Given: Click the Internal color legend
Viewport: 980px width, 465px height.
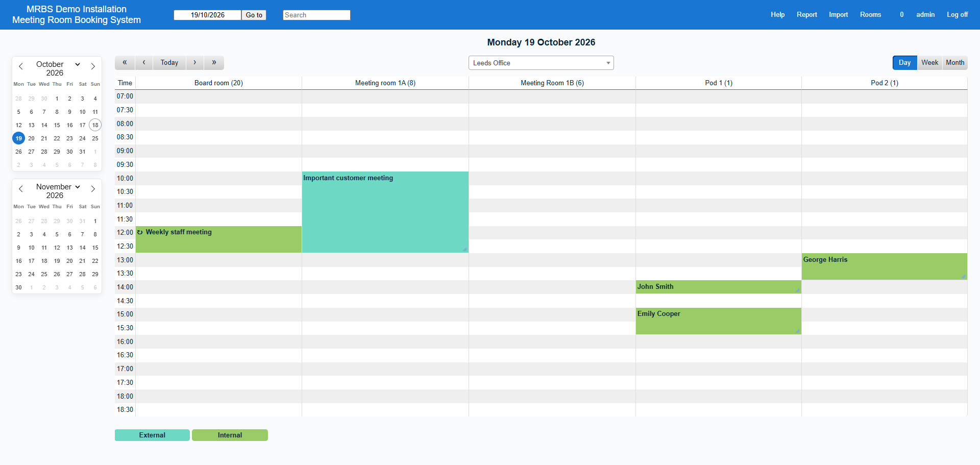Looking at the screenshot, I should coord(230,435).
